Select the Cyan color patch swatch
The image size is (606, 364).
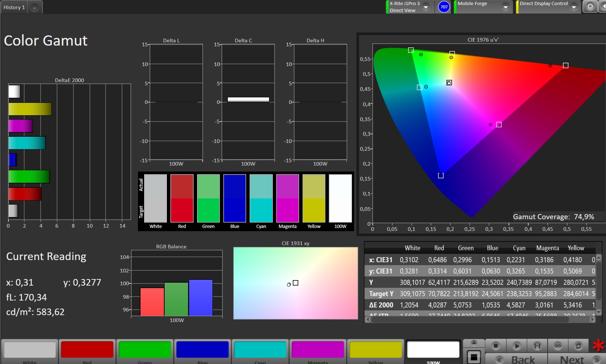coord(260,350)
